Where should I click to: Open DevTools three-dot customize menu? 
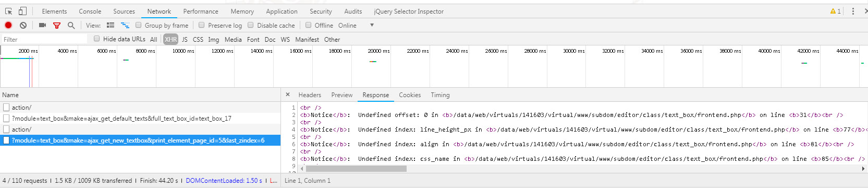coord(853,11)
